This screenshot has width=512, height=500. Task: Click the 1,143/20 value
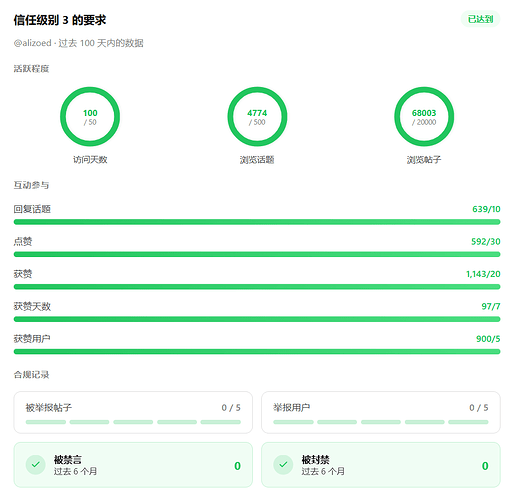point(483,274)
